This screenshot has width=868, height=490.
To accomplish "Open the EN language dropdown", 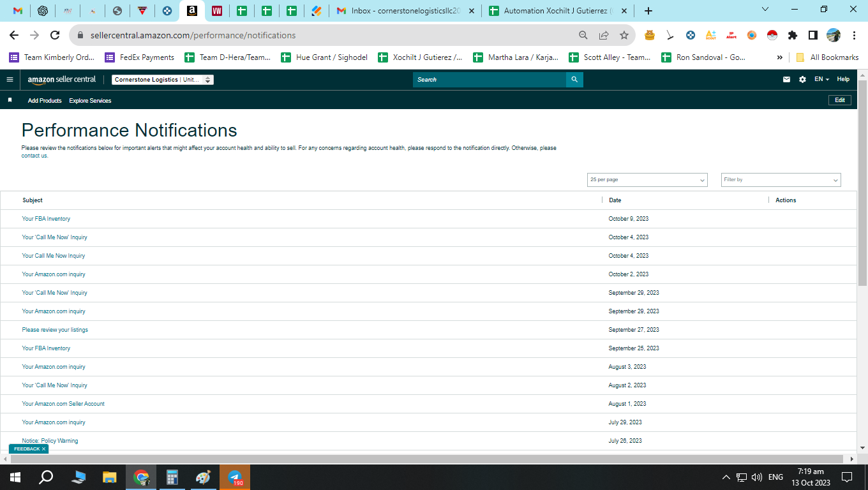I will pyautogui.click(x=822, y=80).
